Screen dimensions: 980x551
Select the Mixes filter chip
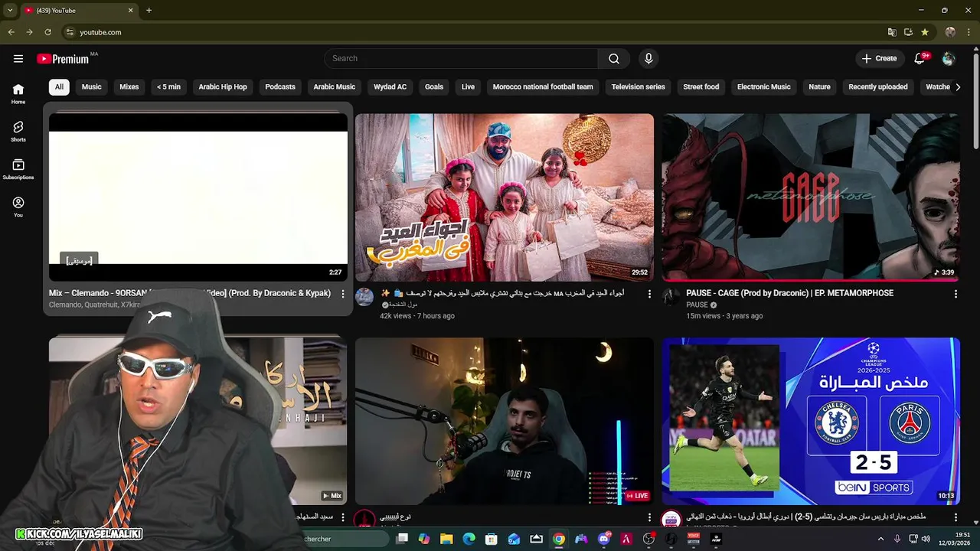click(129, 86)
